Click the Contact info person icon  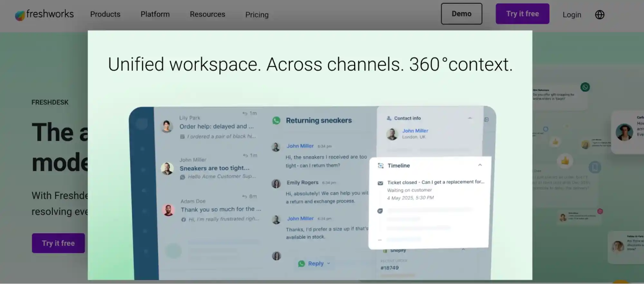click(x=389, y=118)
